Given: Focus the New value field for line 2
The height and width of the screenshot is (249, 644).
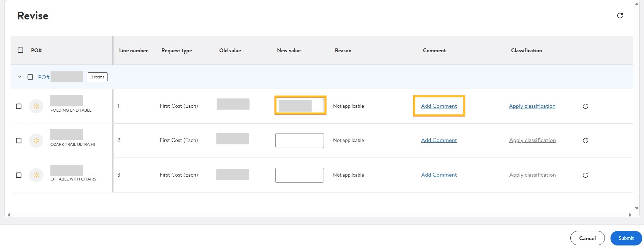Looking at the screenshot, I should [x=300, y=141].
